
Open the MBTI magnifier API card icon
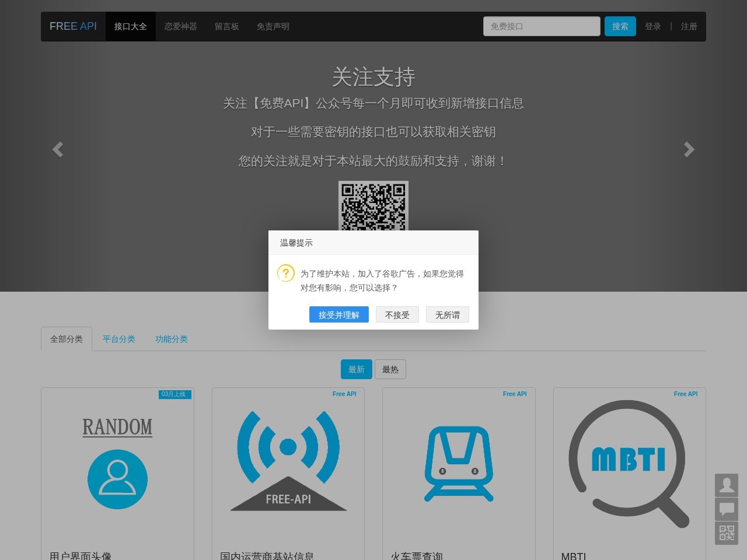point(629,461)
